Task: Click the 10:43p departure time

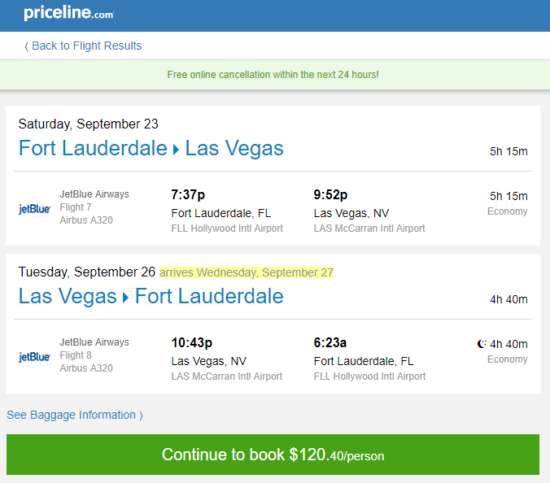Action: click(192, 343)
